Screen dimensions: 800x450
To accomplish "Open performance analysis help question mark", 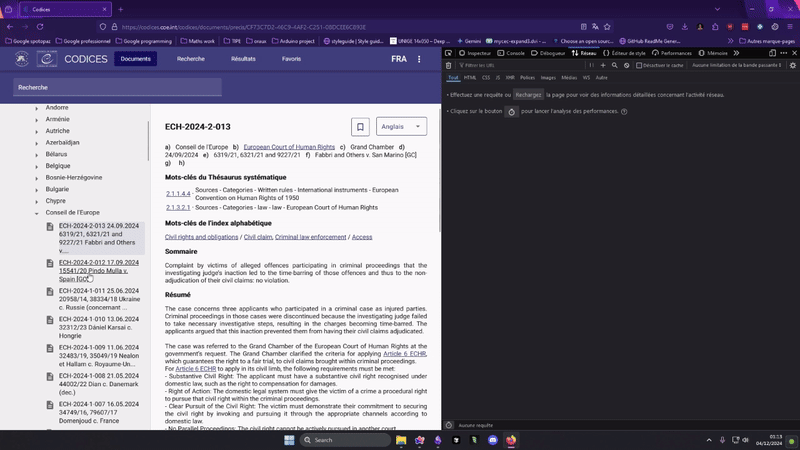I will [x=624, y=112].
